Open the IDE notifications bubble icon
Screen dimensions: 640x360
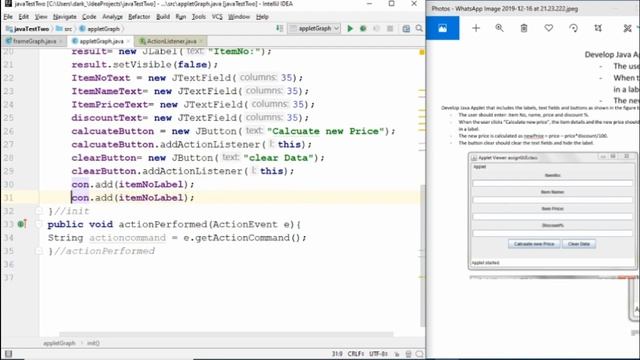pos(419,354)
